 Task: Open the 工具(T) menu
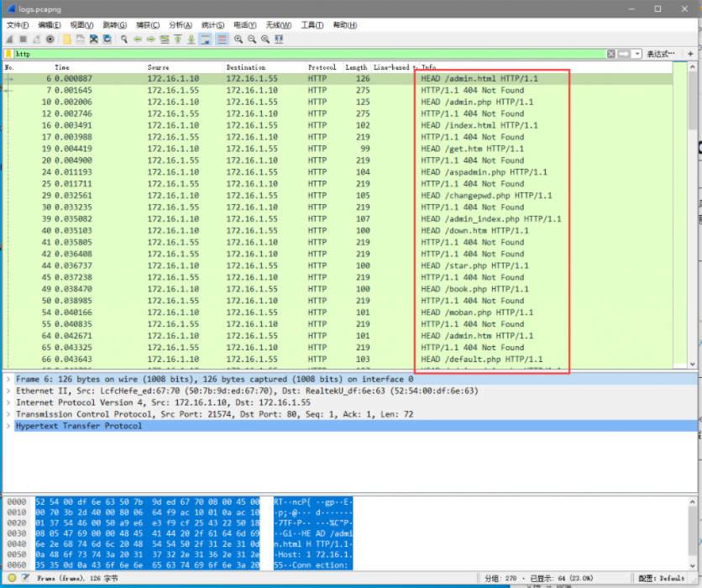point(312,25)
